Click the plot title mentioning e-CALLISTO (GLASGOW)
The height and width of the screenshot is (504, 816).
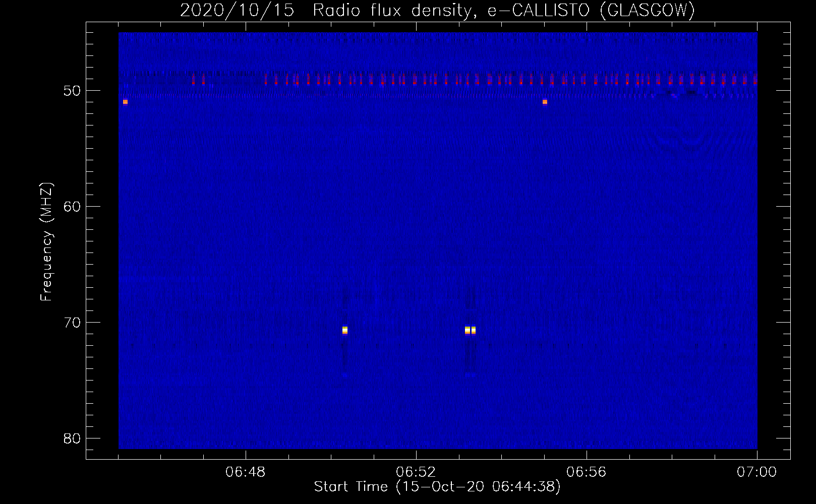pos(437,11)
